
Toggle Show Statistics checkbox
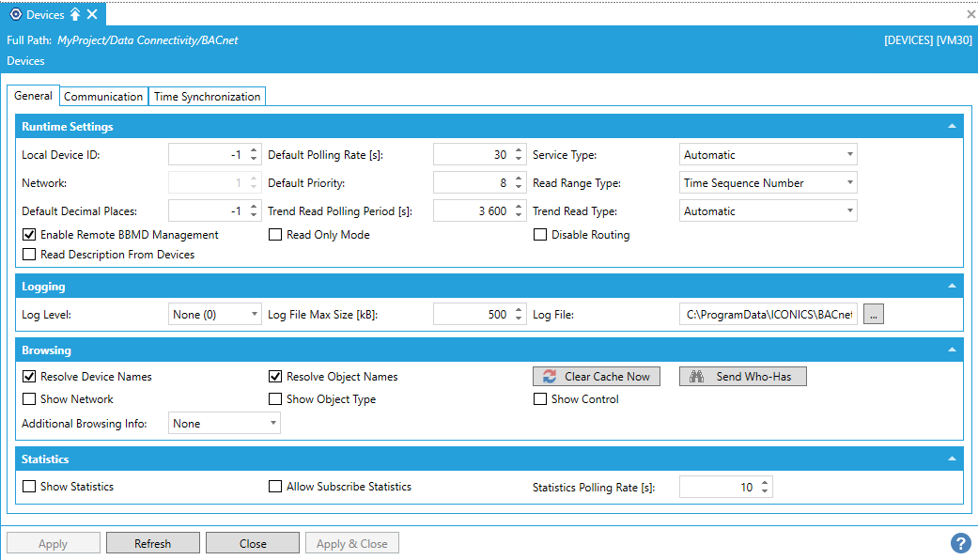point(29,487)
